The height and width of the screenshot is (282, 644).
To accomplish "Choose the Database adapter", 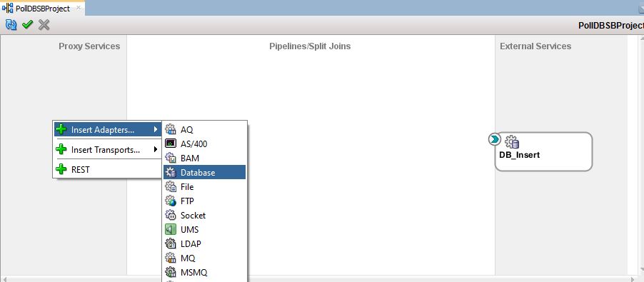I will [x=204, y=172].
